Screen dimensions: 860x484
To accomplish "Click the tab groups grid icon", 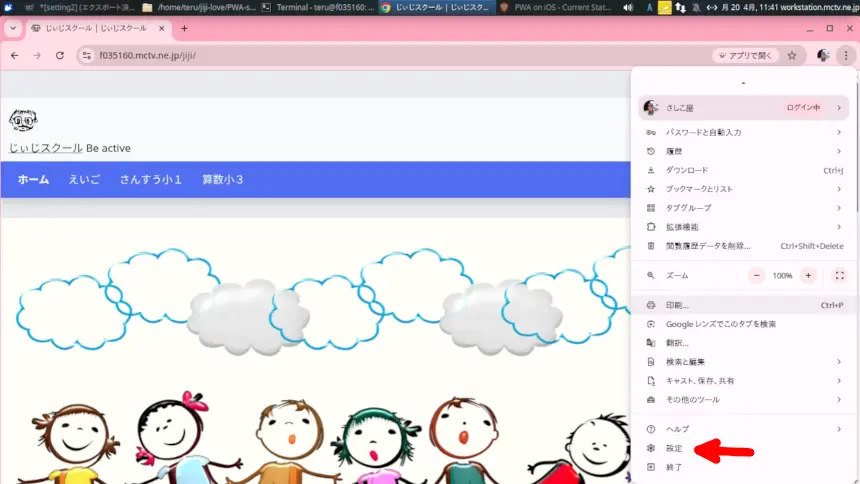I will [x=651, y=208].
